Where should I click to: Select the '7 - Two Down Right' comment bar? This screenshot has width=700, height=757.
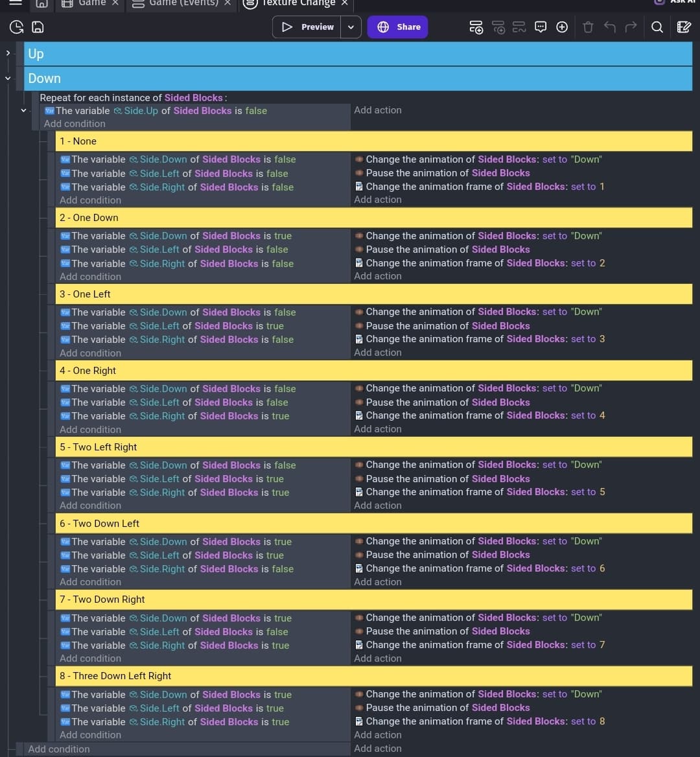373,600
